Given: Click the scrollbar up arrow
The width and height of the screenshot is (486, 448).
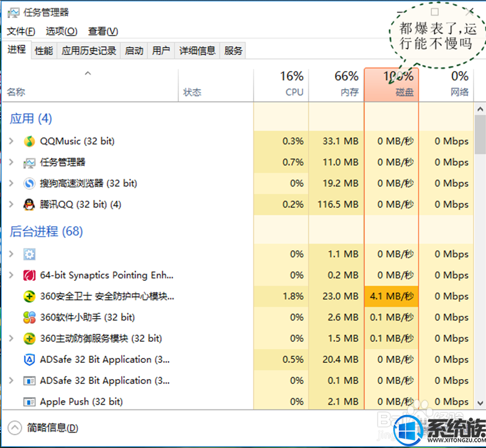Looking at the screenshot, I should point(480,109).
